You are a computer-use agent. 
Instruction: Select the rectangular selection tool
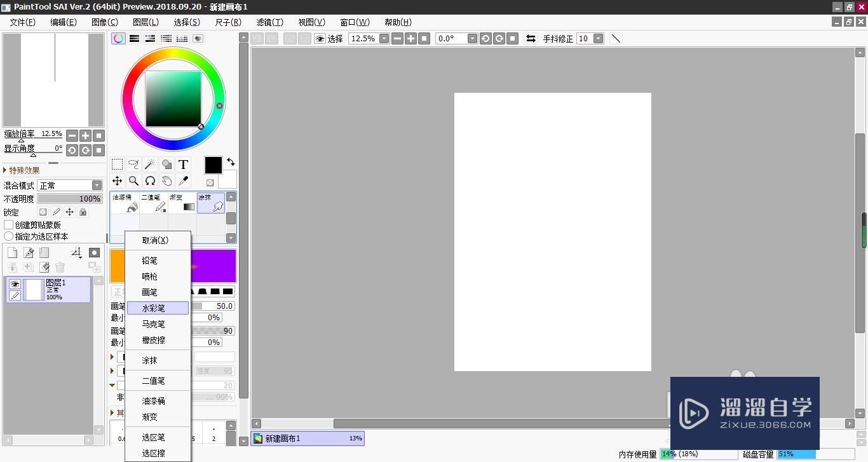[x=117, y=164]
